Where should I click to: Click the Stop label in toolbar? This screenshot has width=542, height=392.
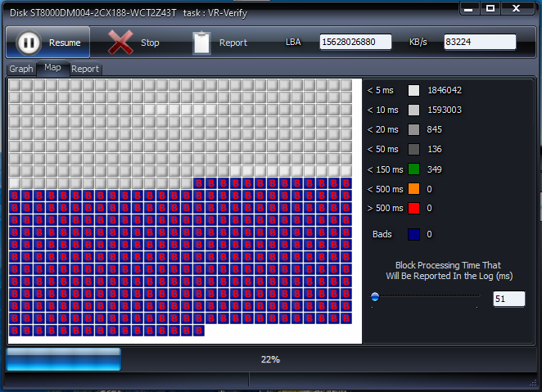pyautogui.click(x=150, y=43)
